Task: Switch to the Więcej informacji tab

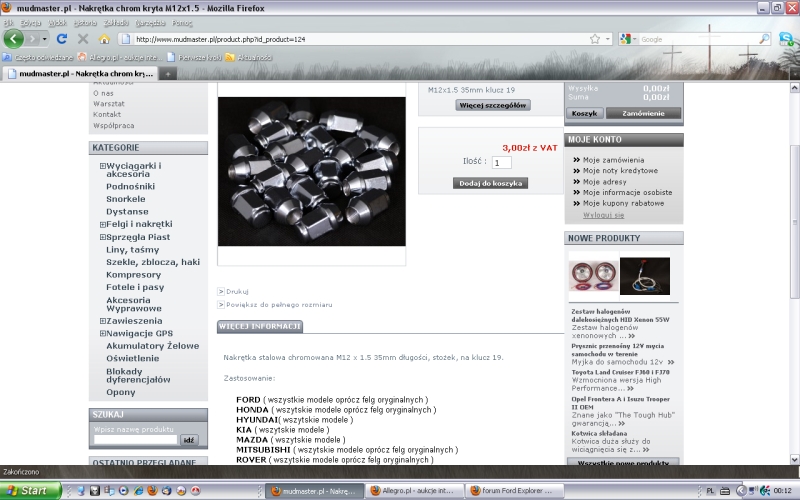Action: pyautogui.click(x=260, y=326)
